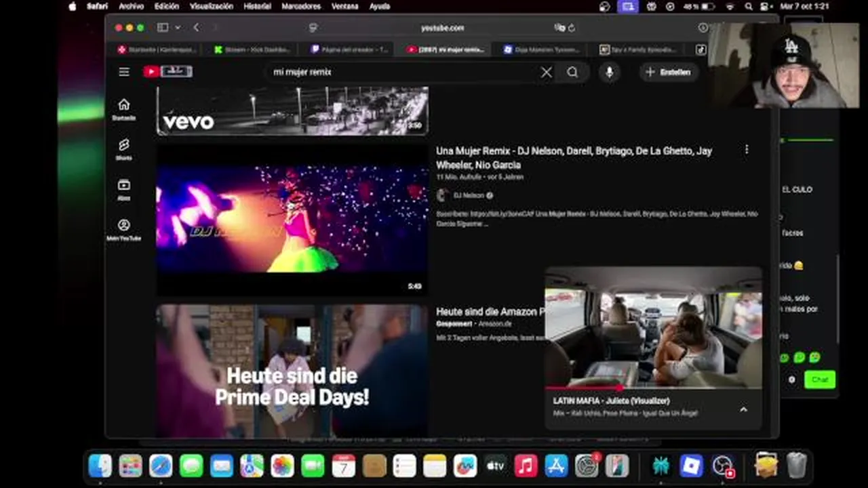
Task: Open Finder from the Dock
Action: pos(100,466)
